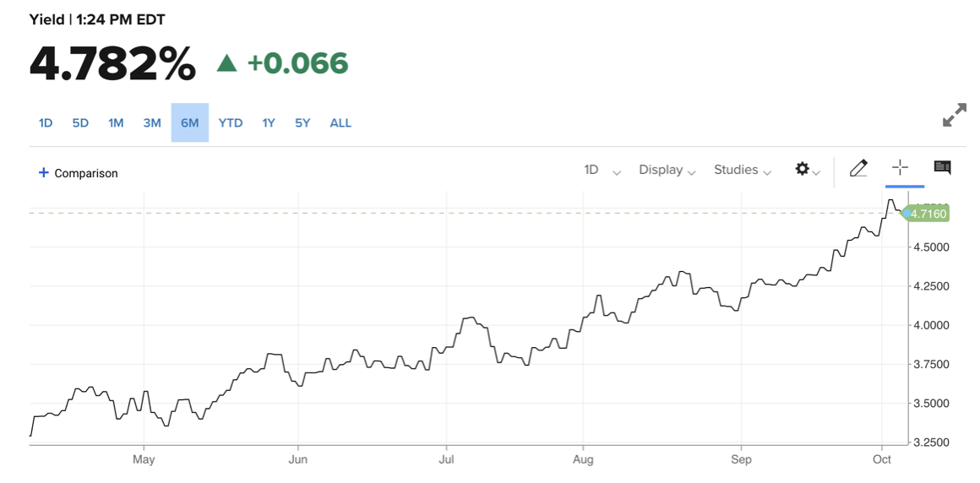980x483 pixels.
Task: Select the pencil drawing tool
Action: [858, 168]
